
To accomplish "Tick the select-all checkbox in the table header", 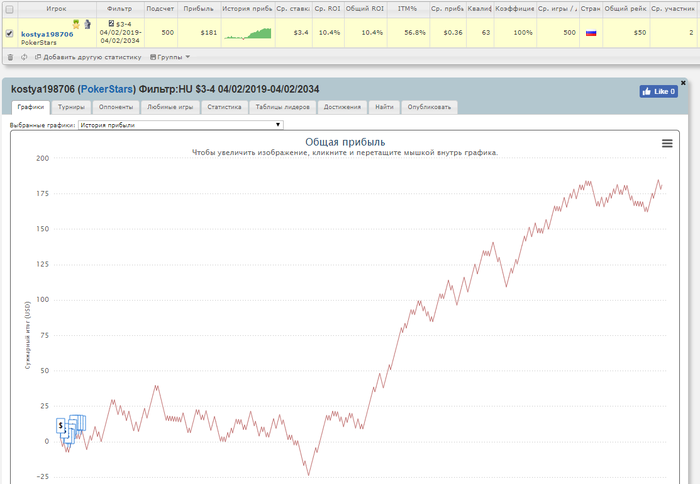I will pos(9,9).
